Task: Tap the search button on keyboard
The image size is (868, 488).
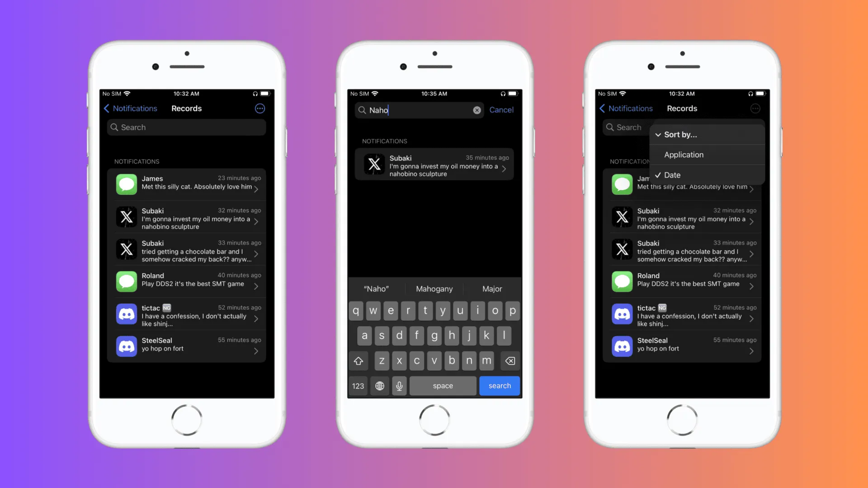Action: [x=499, y=385]
